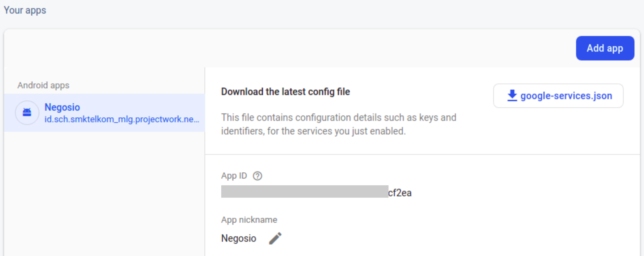This screenshot has height=256, width=644.
Task: Click the Negosio title in the sidebar
Action: (62, 107)
